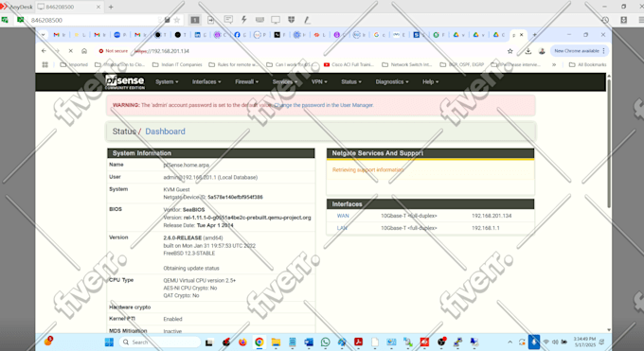
Task: Open WhatsApp from the taskbar
Action: point(325,342)
